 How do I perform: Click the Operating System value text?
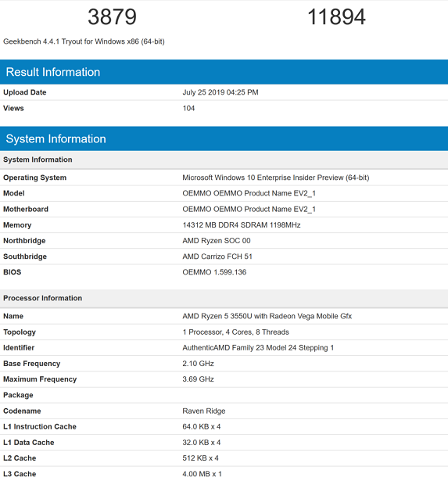click(276, 178)
